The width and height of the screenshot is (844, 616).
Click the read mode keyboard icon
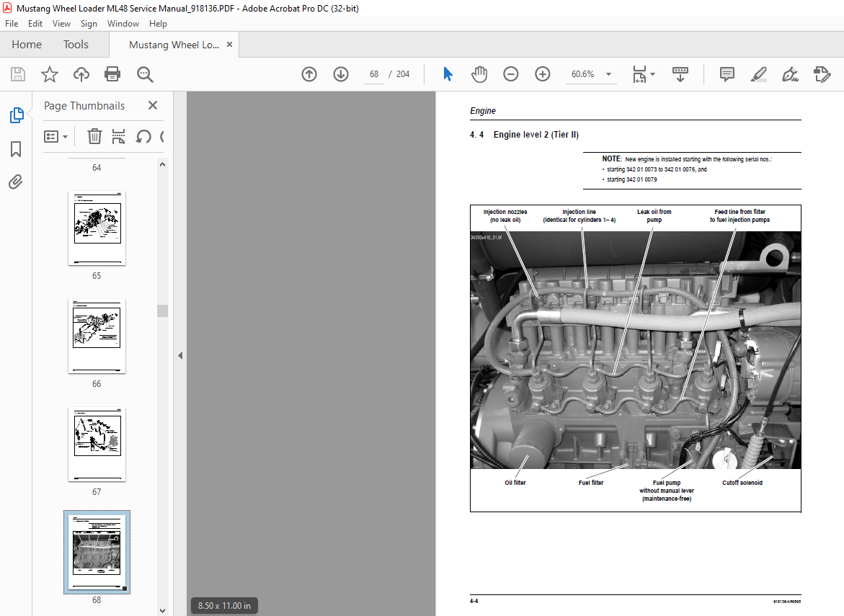680,74
